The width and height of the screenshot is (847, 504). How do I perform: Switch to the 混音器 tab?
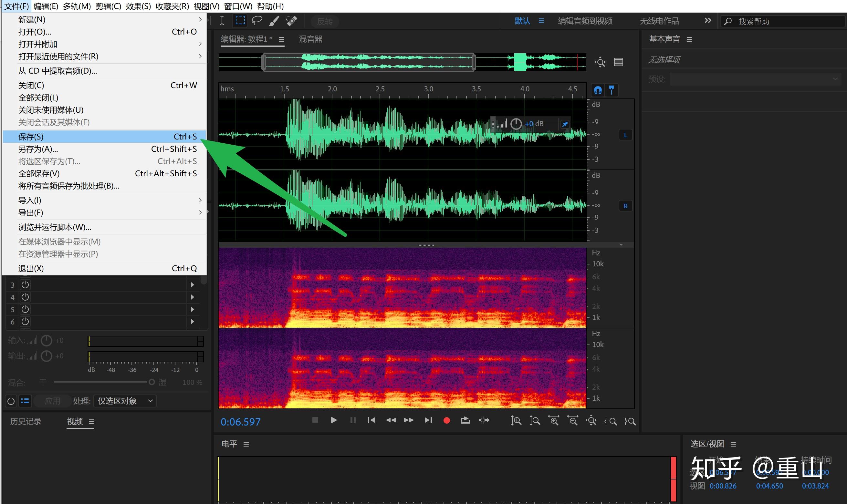pos(310,39)
